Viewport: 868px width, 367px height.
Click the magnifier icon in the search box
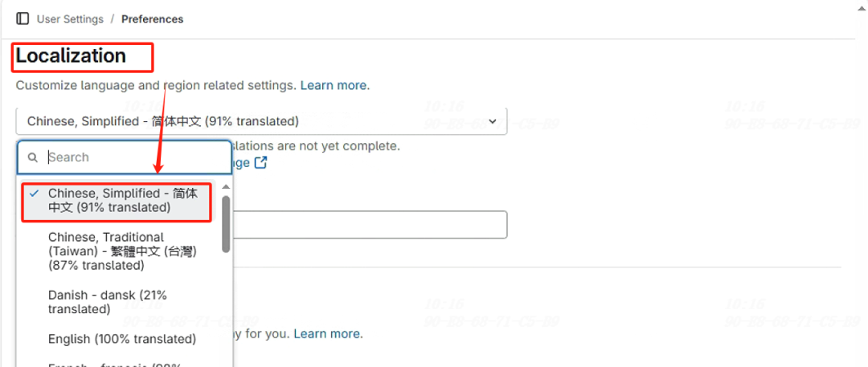(33, 157)
